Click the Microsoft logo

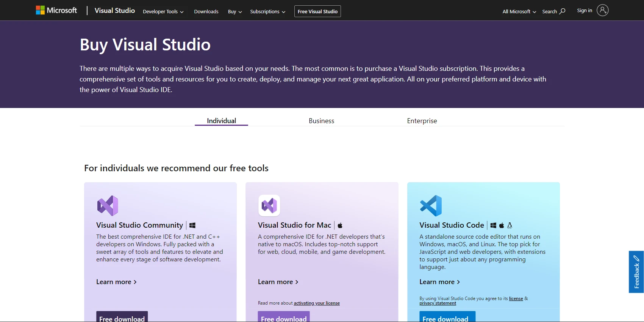56,10
